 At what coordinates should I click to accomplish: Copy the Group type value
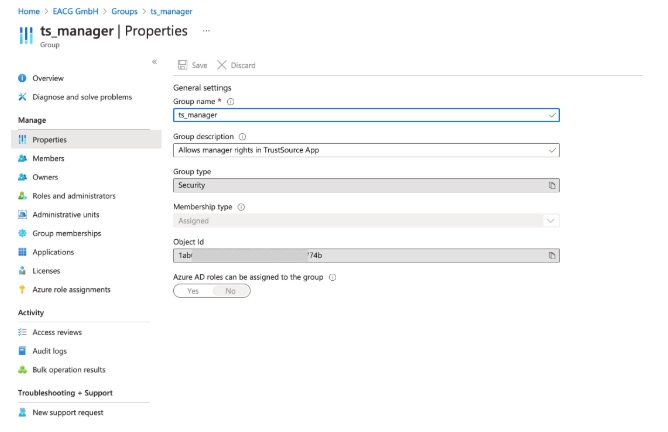[552, 185]
